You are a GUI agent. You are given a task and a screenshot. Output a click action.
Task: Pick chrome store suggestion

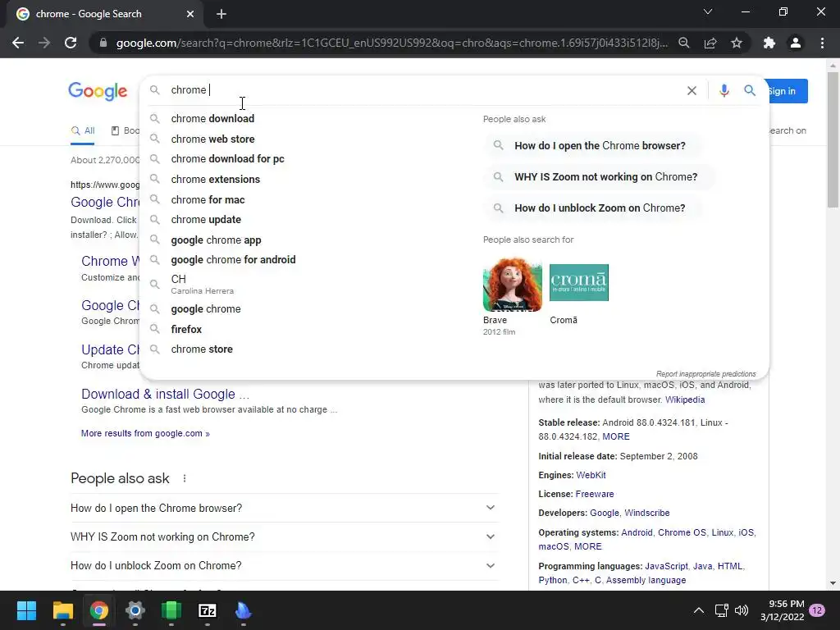202,349
